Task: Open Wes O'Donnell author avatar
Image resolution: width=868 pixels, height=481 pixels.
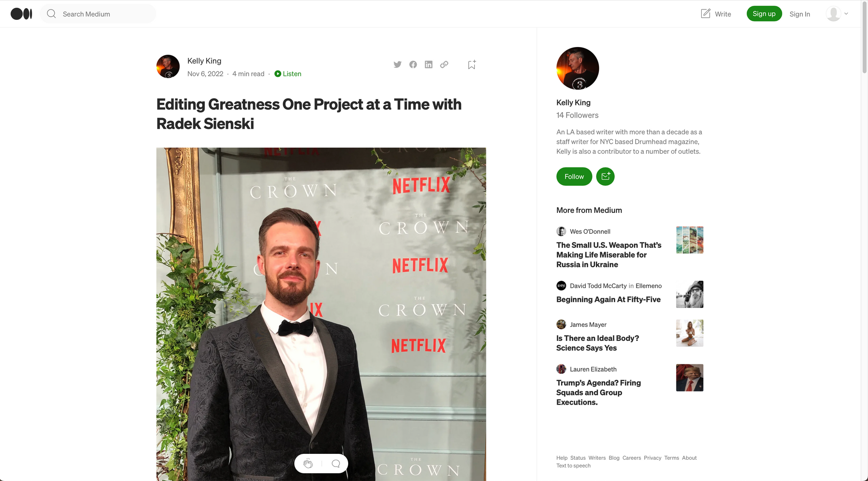Action: (561, 231)
